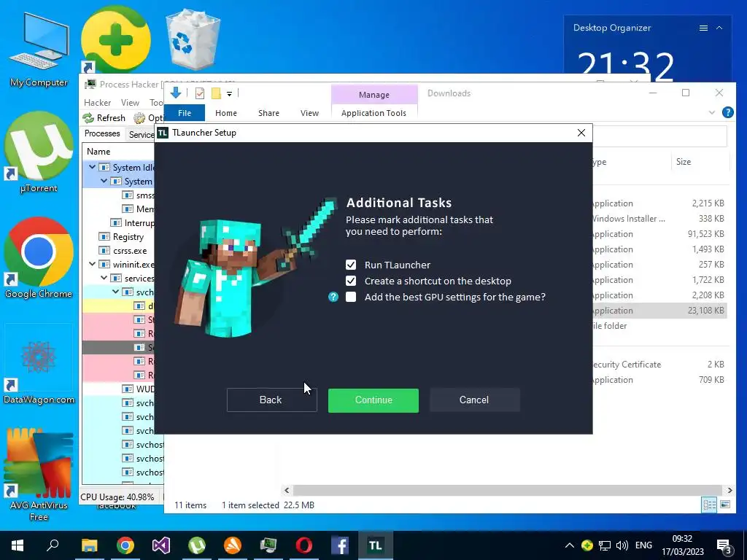Click the green Continue button

373,400
